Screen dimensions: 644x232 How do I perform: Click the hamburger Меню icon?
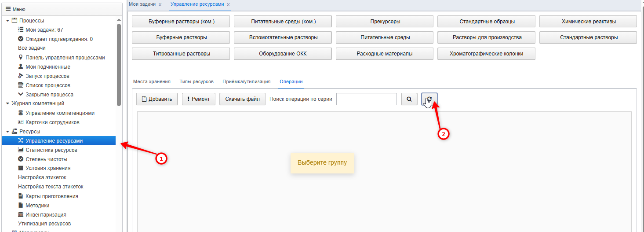tap(7, 9)
